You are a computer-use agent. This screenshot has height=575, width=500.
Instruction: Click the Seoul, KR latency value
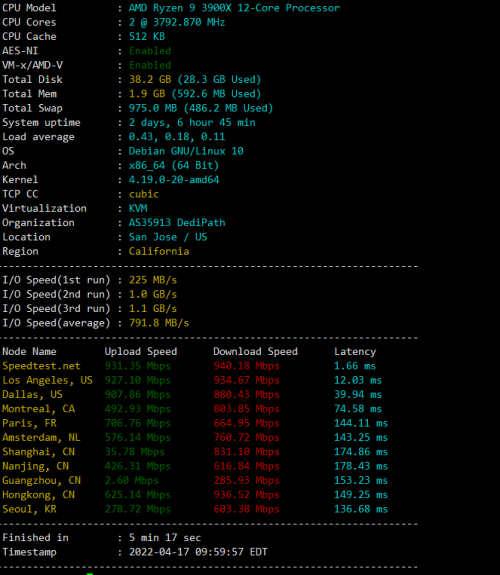[361, 509]
